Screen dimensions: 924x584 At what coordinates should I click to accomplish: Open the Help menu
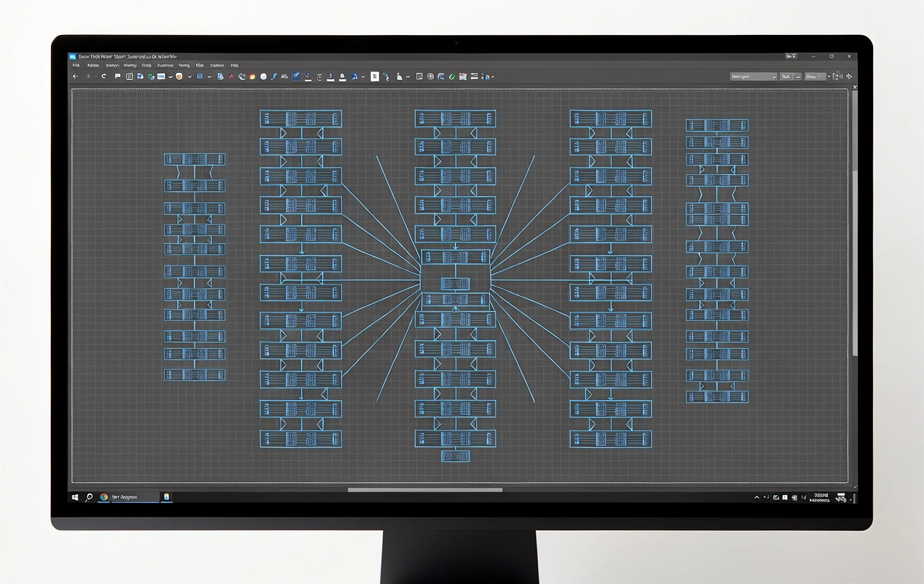point(234,65)
